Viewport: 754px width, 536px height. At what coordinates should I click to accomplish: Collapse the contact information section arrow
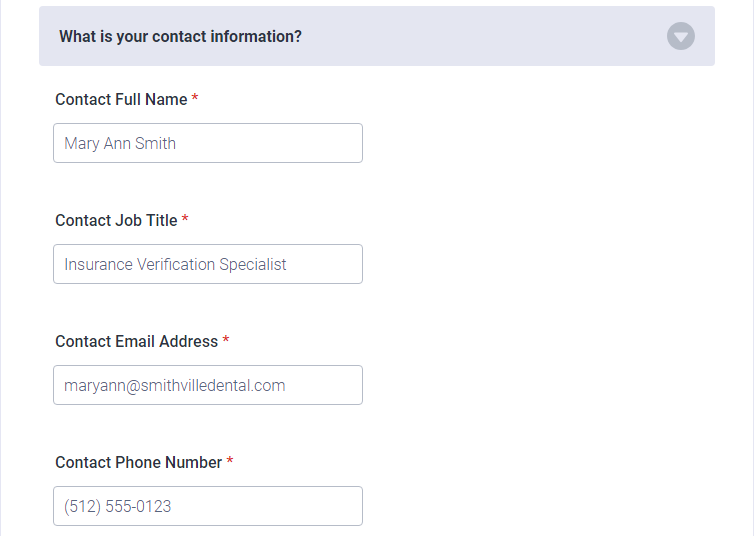680,36
